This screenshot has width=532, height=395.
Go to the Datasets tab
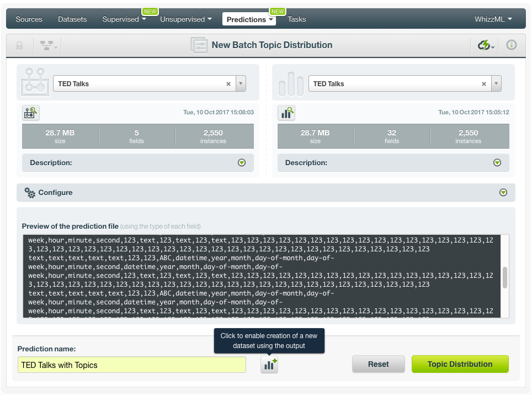tap(72, 19)
